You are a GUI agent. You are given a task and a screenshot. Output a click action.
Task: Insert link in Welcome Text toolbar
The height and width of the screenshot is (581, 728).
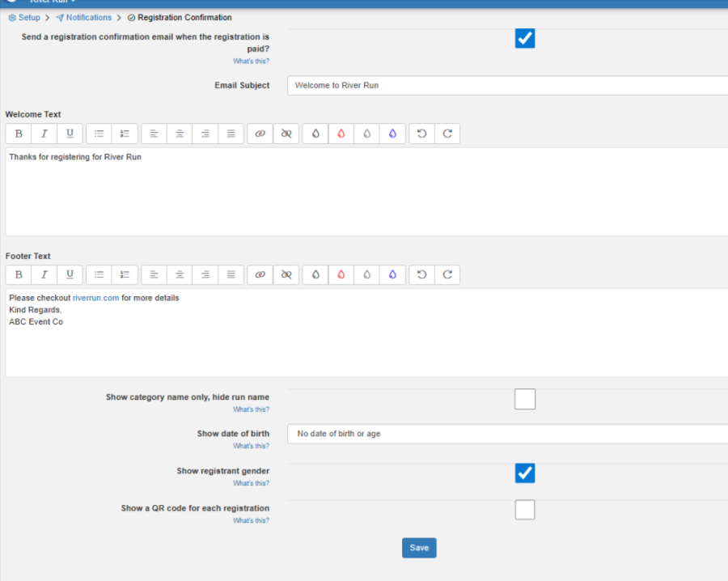click(x=260, y=134)
